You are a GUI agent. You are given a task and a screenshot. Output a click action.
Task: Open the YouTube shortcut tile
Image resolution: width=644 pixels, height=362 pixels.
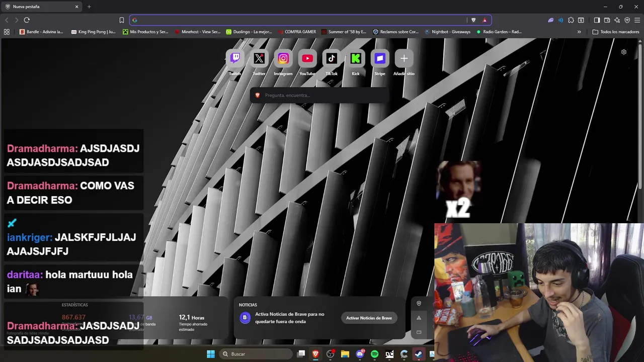[x=307, y=58]
